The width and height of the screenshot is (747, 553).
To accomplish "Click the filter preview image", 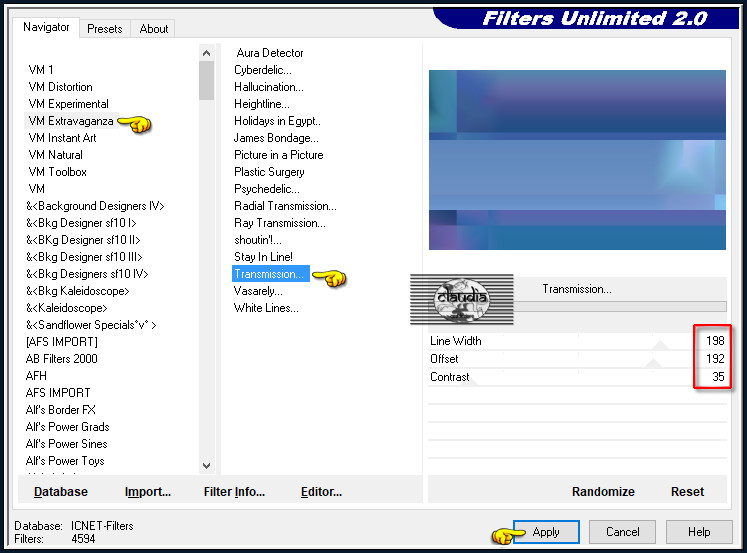I will [577, 160].
